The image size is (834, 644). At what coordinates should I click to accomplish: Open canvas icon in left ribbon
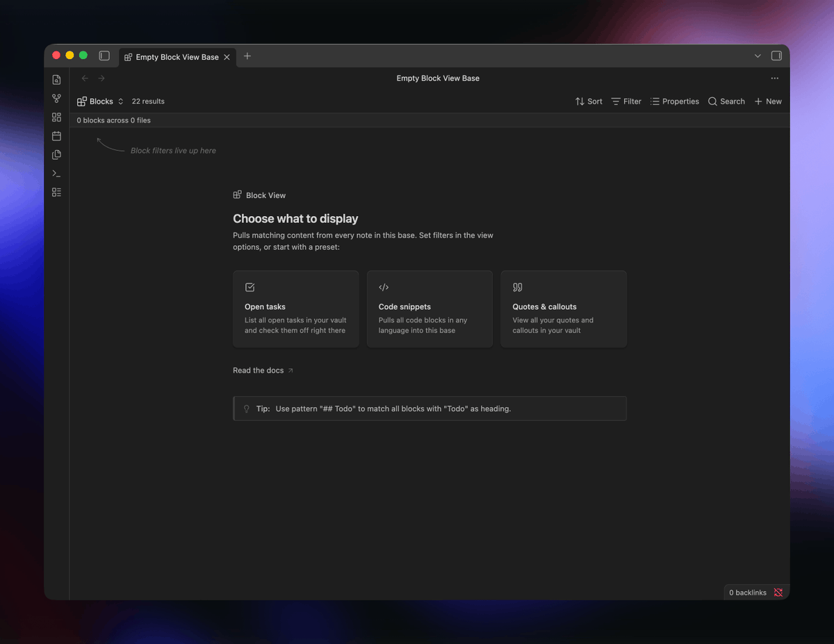coord(57,117)
